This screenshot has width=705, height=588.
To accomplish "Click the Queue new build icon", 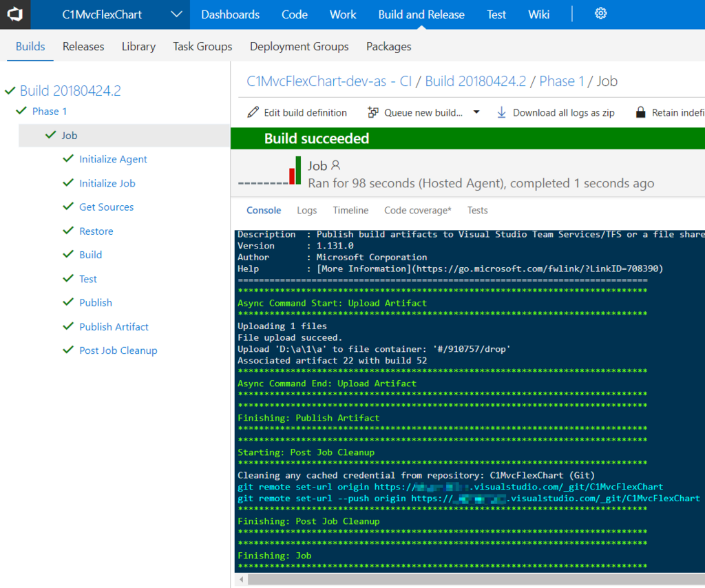I will click(x=372, y=112).
